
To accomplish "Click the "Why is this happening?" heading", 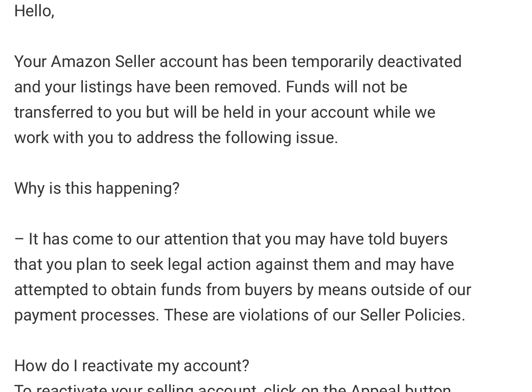I will pos(97,188).
